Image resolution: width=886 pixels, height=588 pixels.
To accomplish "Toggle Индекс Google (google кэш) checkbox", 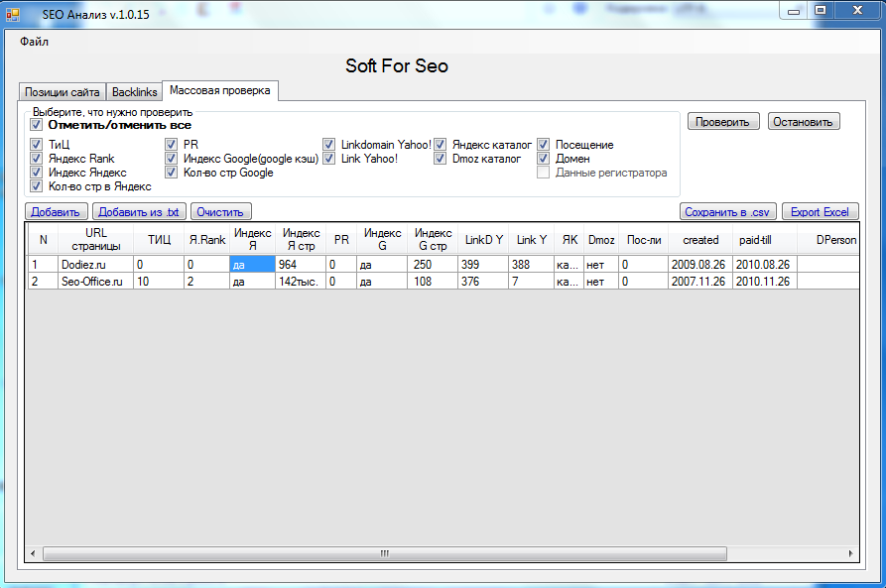I will 172,159.
